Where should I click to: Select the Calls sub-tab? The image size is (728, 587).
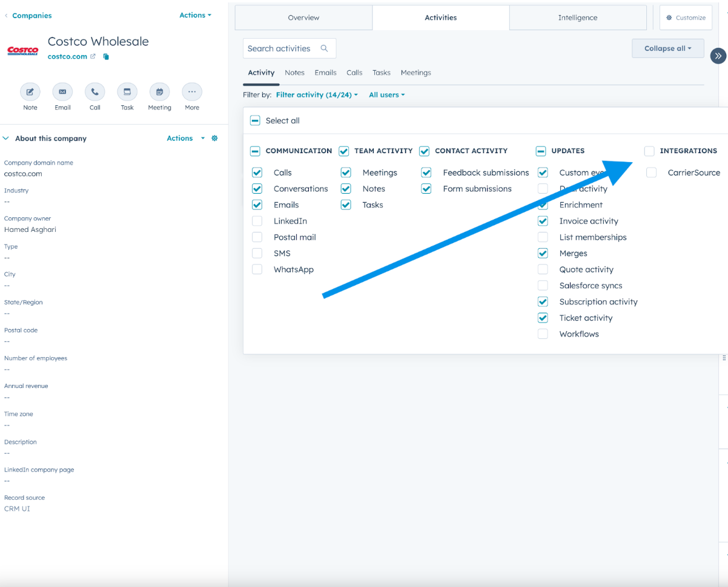pyautogui.click(x=354, y=73)
